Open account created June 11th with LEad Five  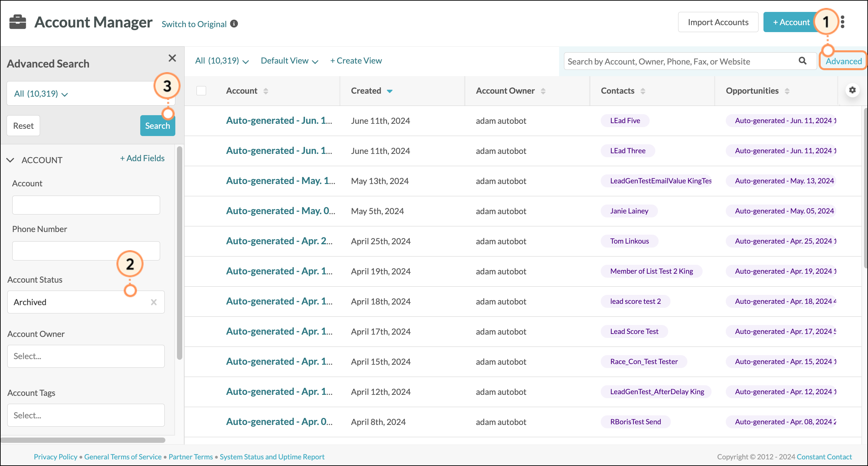click(x=279, y=120)
